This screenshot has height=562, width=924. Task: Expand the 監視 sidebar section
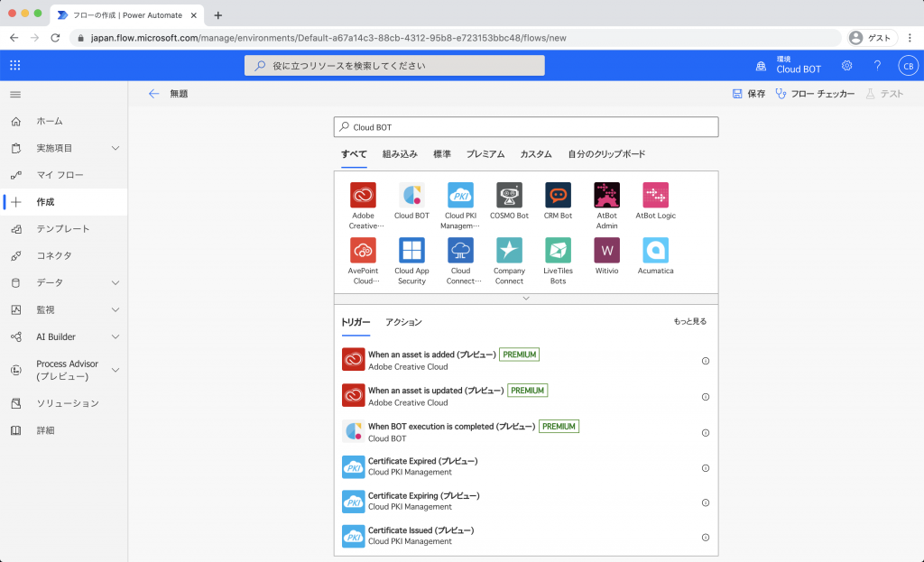click(x=115, y=309)
